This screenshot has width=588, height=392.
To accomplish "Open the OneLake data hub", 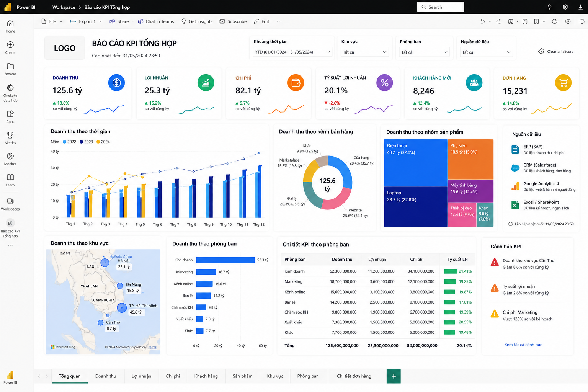I will pyautogui.click(x=10, y=93).
